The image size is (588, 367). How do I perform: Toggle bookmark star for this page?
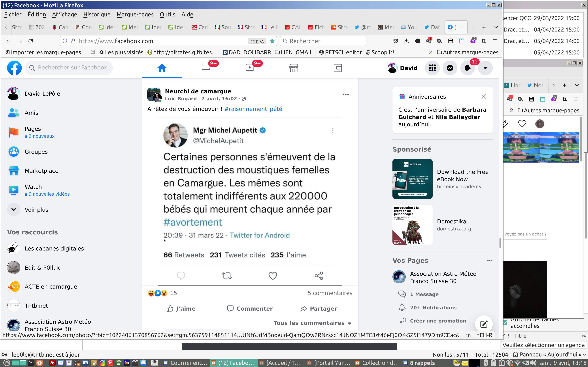272,41
